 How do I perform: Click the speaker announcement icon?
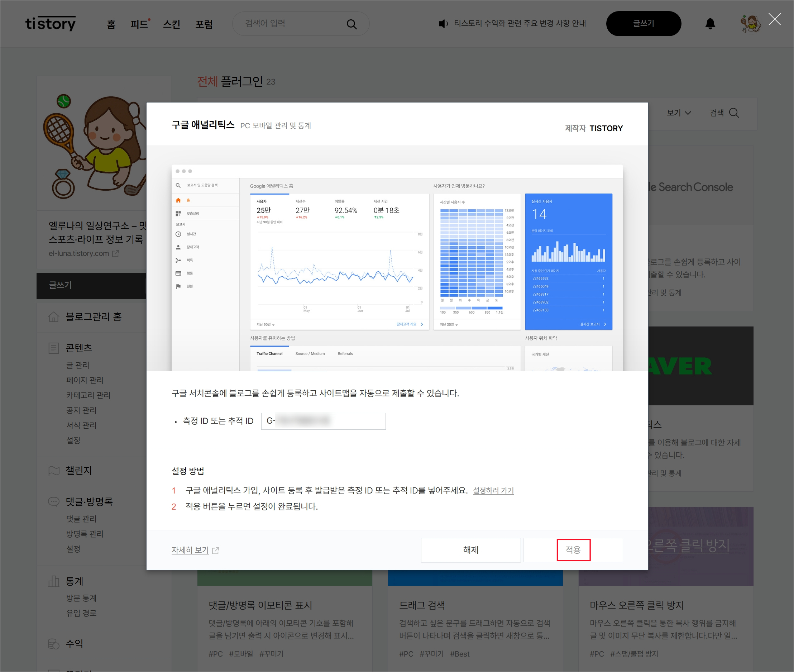(443, 24)
